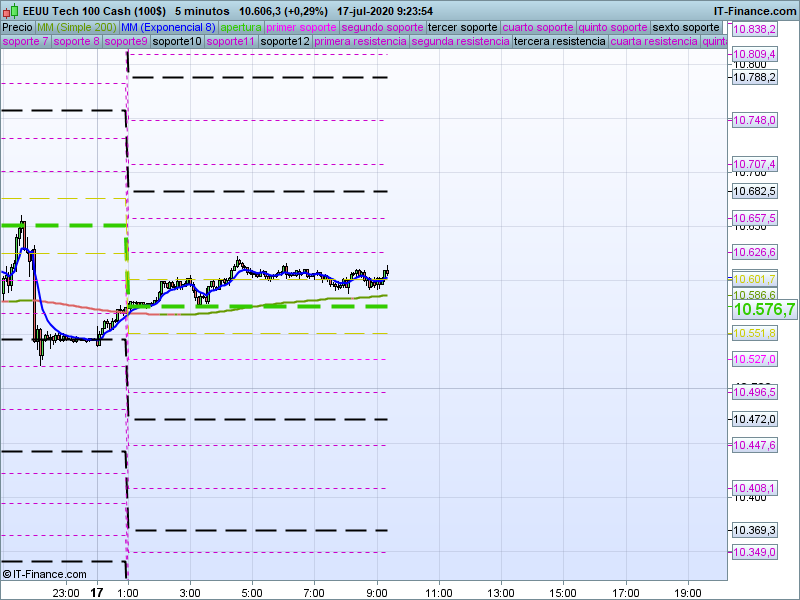The width and height of the screenshot is (800, 600).
Task: Select the Precio indicator label
Action: pyautogui.click(x=17, y=28)
